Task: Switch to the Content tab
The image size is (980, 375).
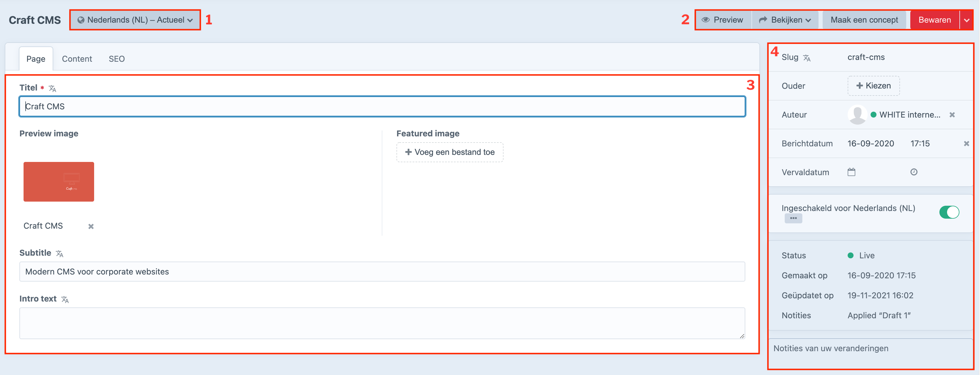Action: point(77,59)
